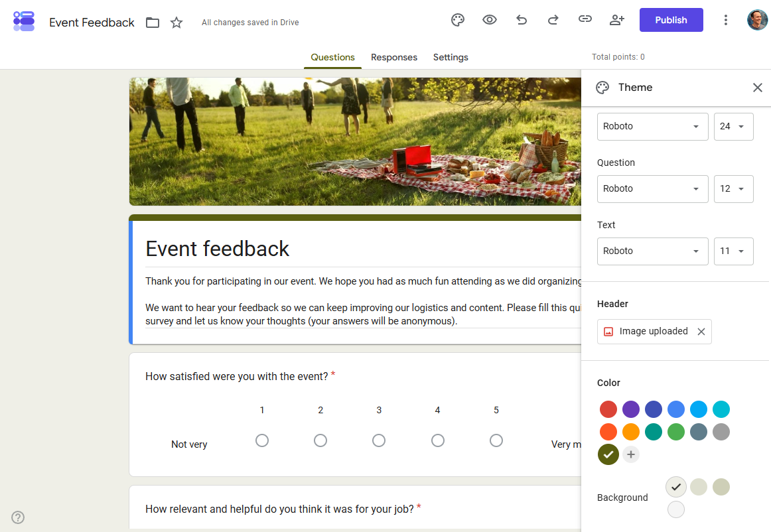
Task: Select the light grey background swatch
Action: click(676, 509)
